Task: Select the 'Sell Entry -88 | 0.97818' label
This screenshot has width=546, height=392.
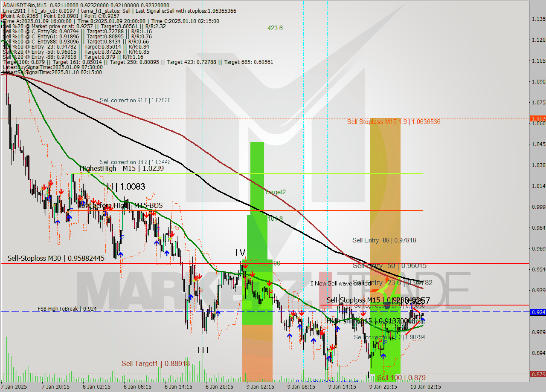Action: (384, 240)
